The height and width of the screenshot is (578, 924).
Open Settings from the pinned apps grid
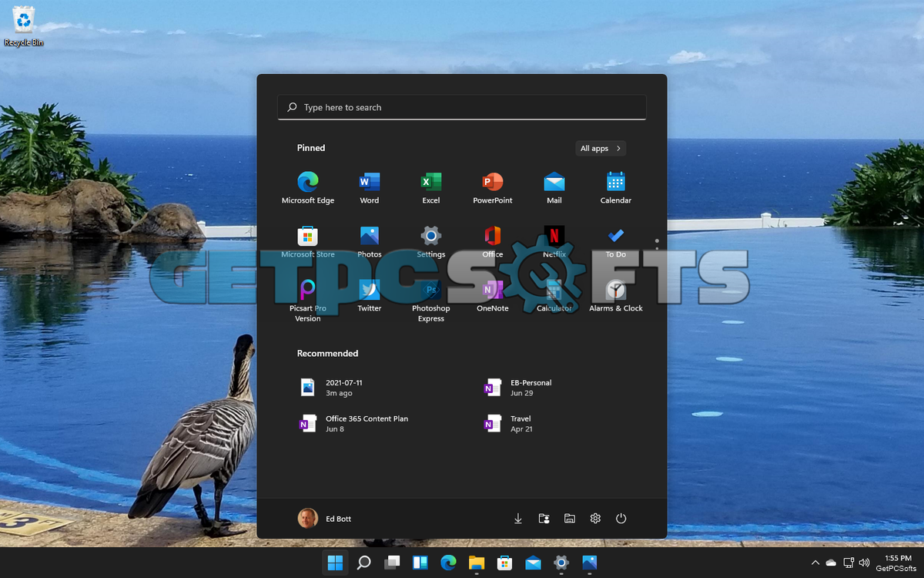tap(431, 242)
